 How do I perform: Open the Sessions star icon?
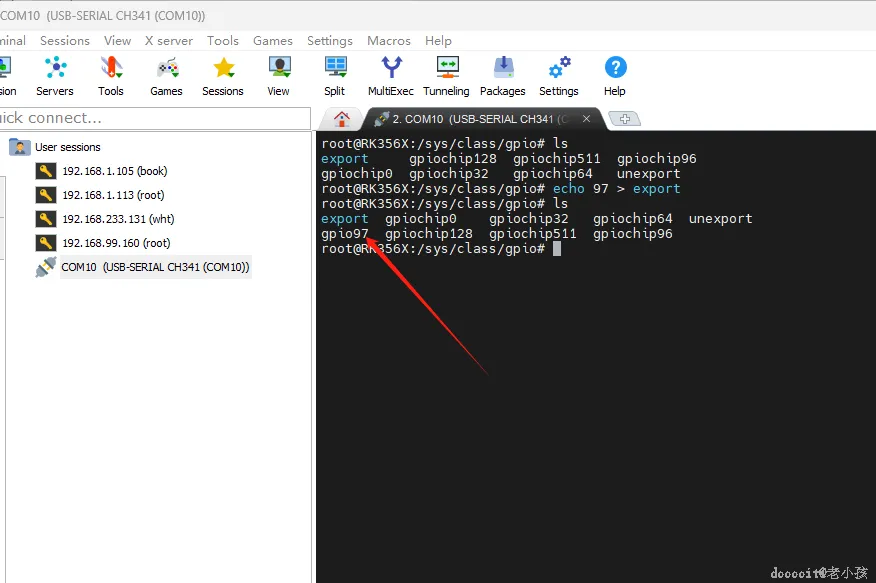pyautogui.click(x=223, y=68)
